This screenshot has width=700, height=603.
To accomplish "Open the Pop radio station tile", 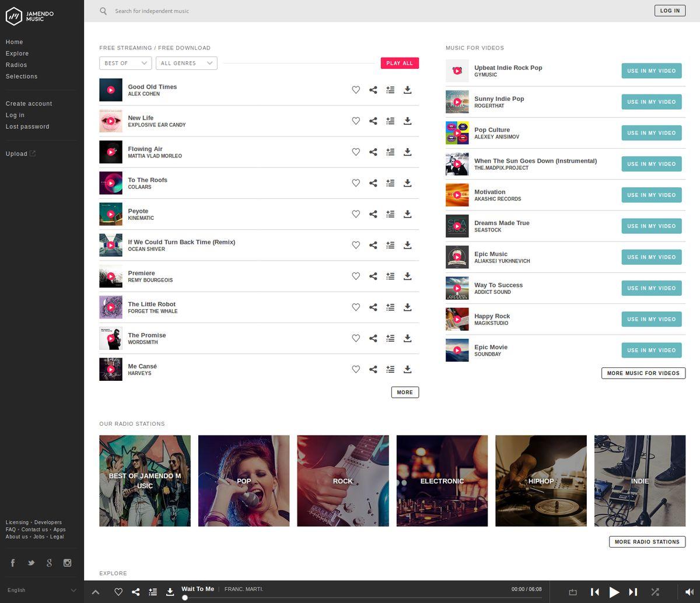I will click(244, 481).
